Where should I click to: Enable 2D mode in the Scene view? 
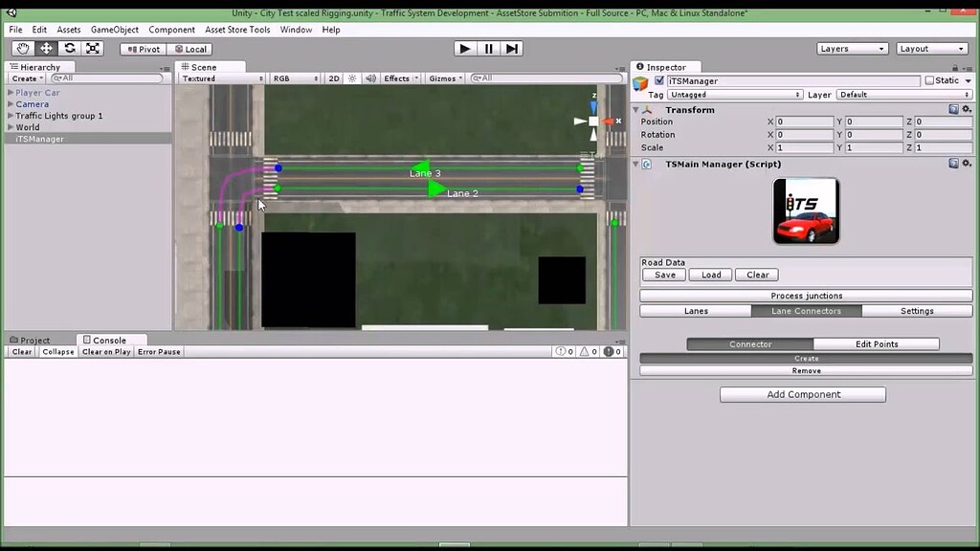point(333,77)
